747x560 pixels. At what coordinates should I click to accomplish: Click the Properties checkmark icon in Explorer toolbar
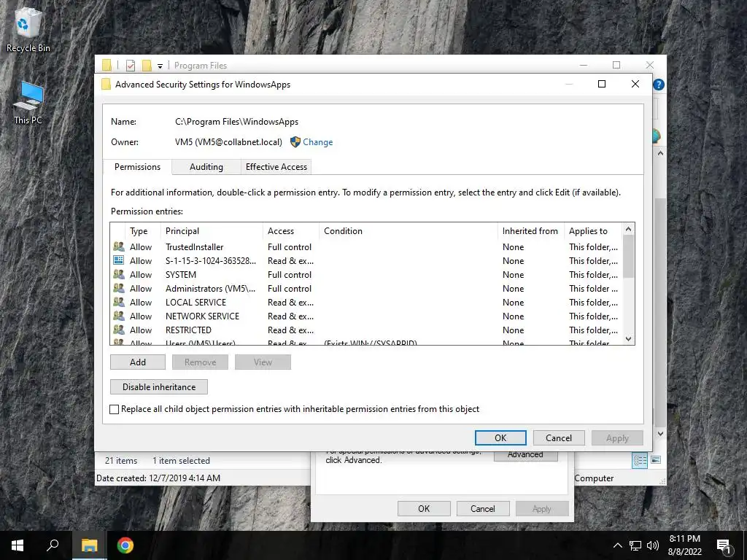[130, 65]
